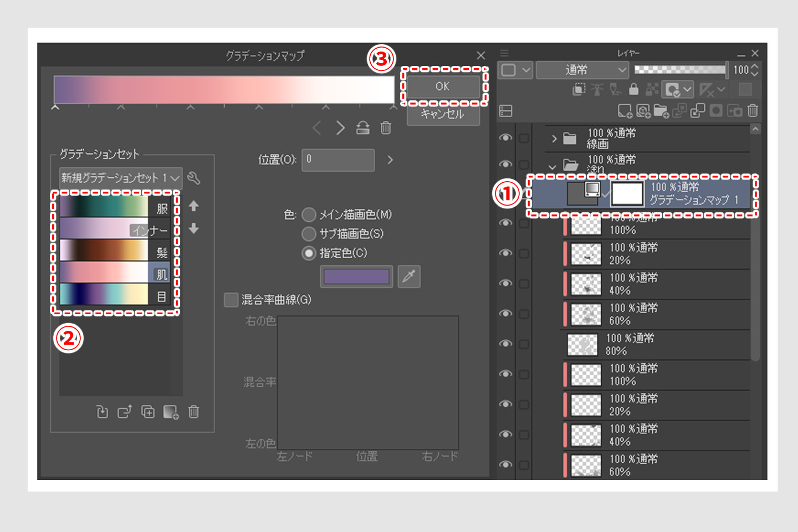Create a new layer folder

coord(661,111)
